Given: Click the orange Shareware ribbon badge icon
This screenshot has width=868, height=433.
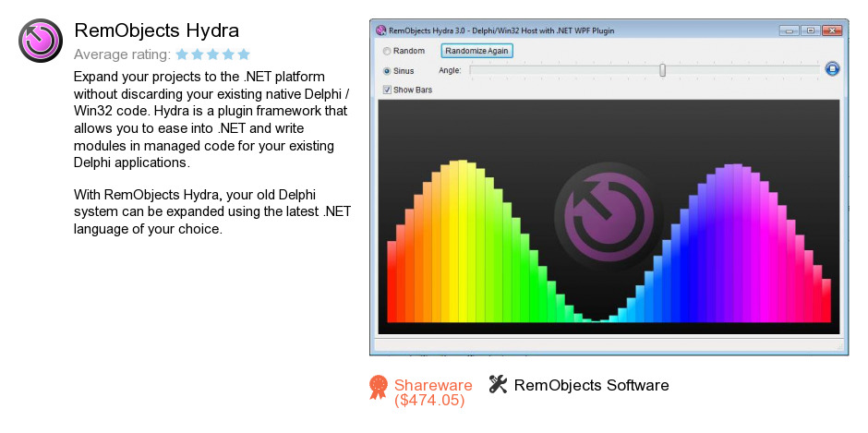Looking at the screenshot, I should click(x=379, y=387).
